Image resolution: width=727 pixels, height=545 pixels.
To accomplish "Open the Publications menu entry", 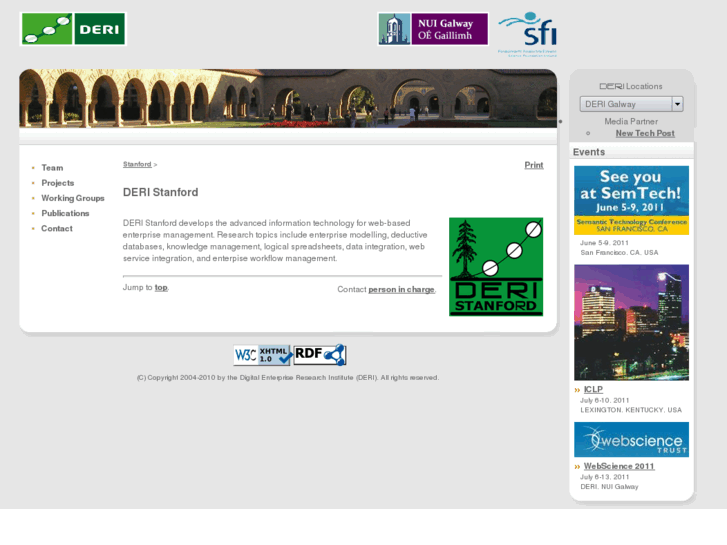I will tap(65, 213).
